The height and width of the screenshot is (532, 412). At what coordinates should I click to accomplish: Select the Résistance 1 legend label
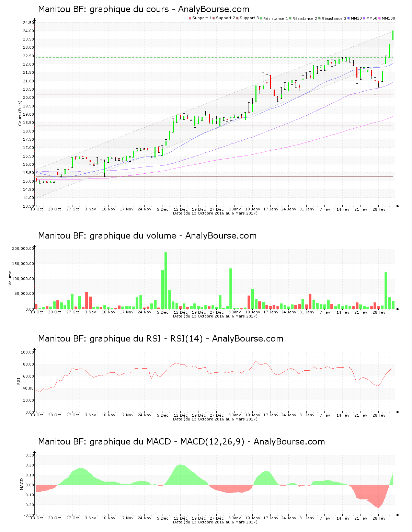[x=276, y=19]
